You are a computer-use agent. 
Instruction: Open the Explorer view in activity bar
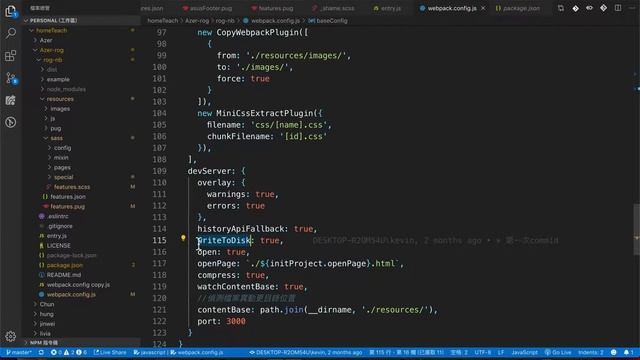(x=11, y=11)
